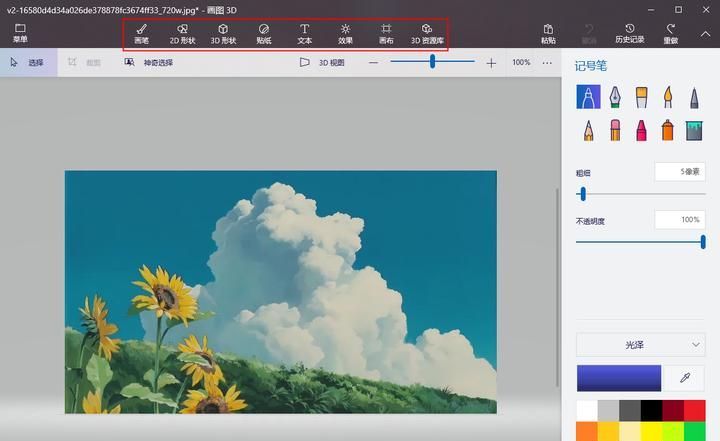Image resolution: width=720 pixels, height=441 pixels.
Task: Activate the 选择 (Select) tool
Action: pyautogui.click(x=27, y=62)
